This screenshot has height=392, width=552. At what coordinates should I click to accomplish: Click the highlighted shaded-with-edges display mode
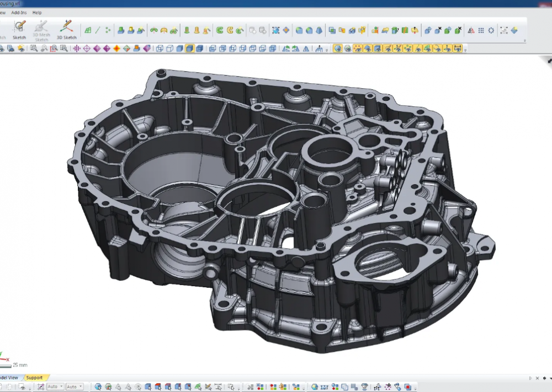(x=189, y=49)
